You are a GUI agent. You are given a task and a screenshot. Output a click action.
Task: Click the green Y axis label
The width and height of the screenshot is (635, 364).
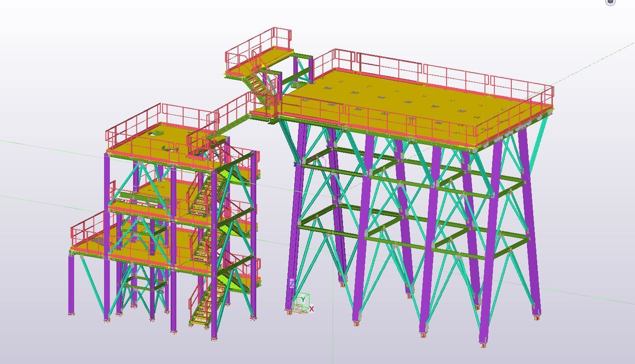(303, 299)
